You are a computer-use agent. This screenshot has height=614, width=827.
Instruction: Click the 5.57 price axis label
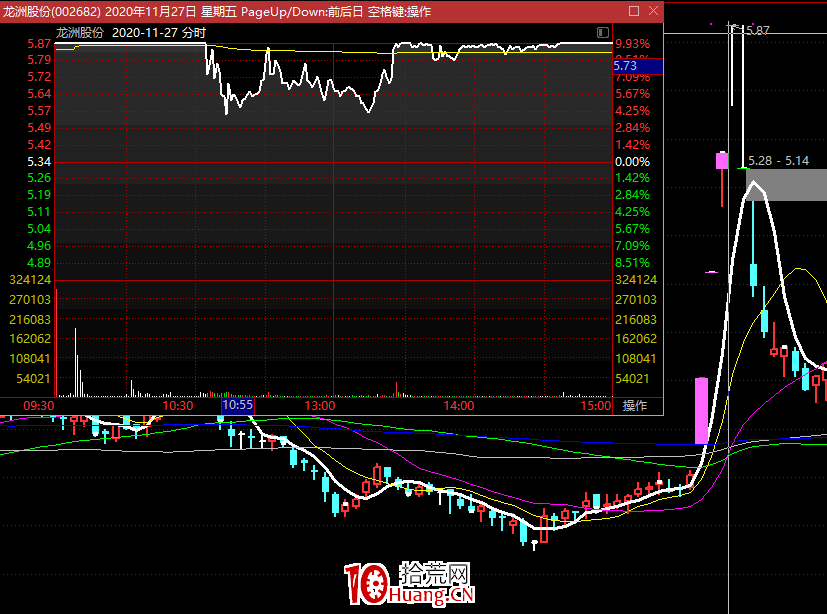tap(39, 111)
